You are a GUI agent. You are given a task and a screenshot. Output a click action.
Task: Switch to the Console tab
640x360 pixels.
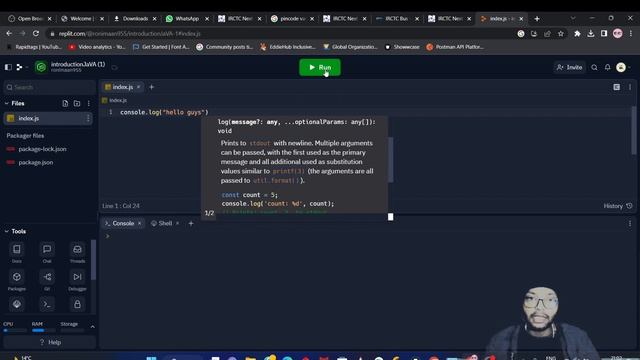click(123, 223)
